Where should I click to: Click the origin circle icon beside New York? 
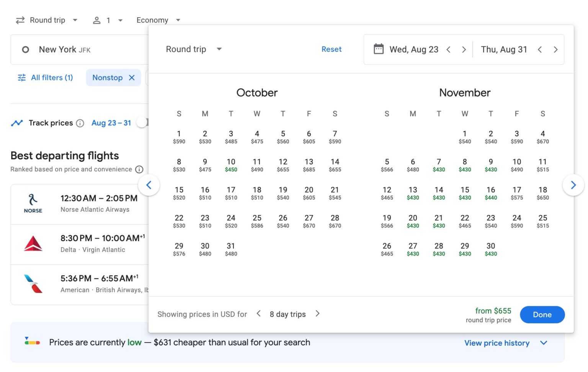point(25,49)
